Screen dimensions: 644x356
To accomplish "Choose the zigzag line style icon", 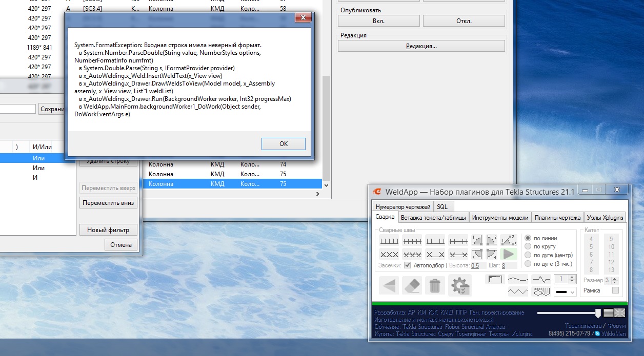I will point(517,291).
